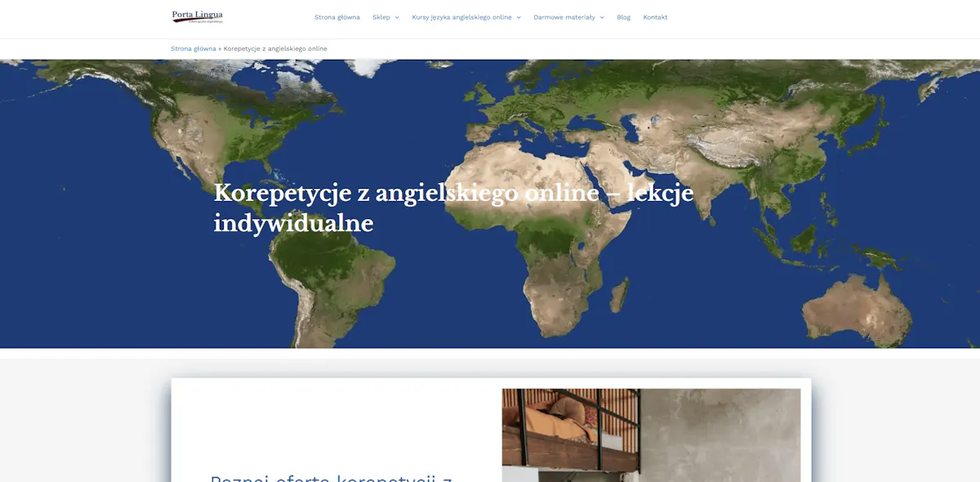Click the partially visible Poznaj ofertę heading
980x482 pixels.
332,477
